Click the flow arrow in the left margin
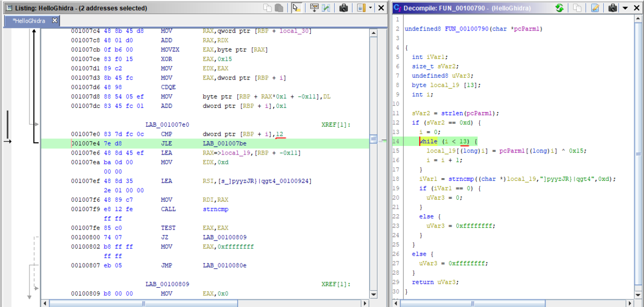 point(8,141)
